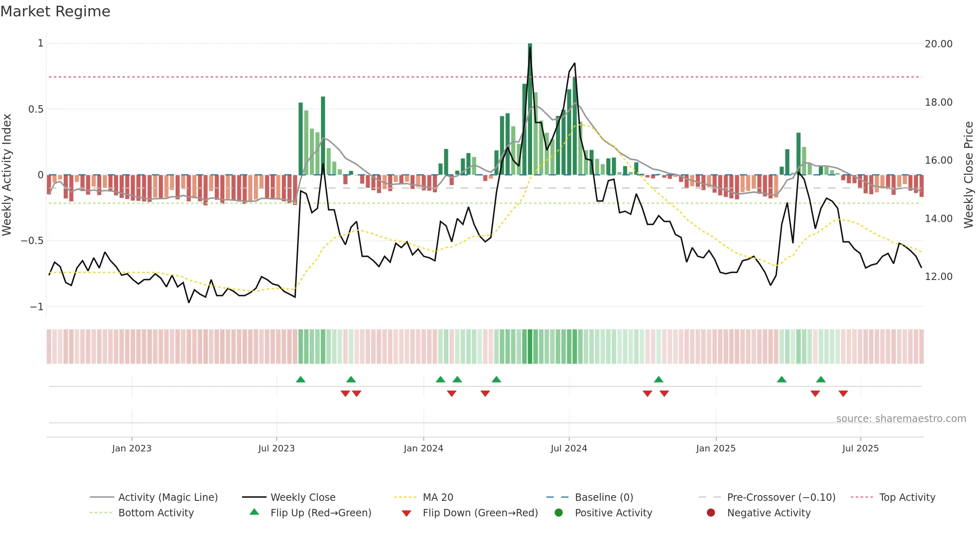This screenshot has height=551, width=980.
Task: Click the last red flip-down marker before Jul 2025
Action: [x=843, y=393]
